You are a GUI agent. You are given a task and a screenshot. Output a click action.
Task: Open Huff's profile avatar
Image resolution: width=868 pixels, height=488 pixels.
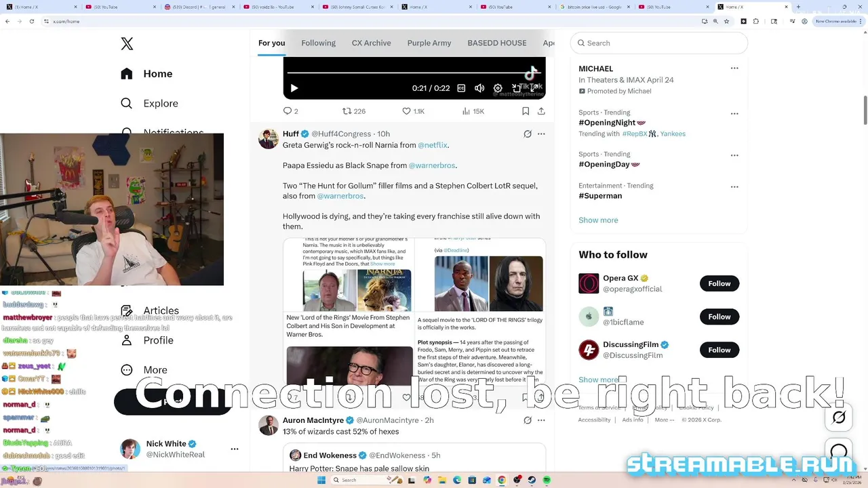tap(269, 138)
